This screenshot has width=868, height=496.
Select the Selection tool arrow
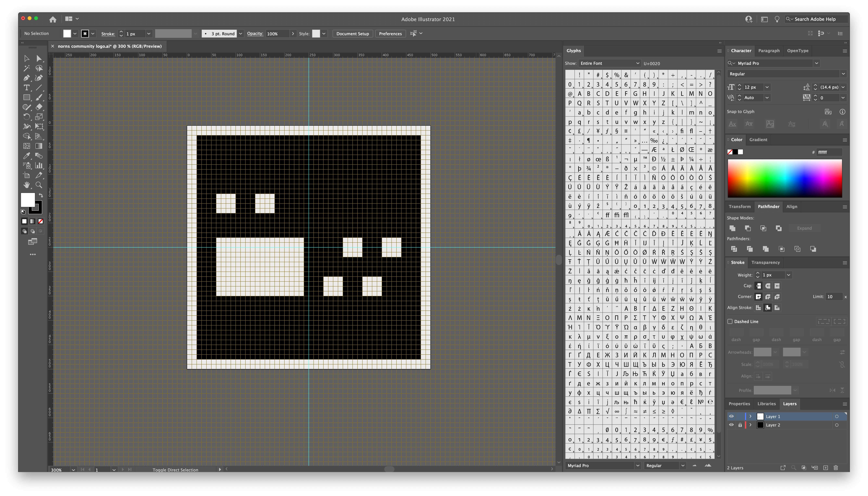pos(27,59)
